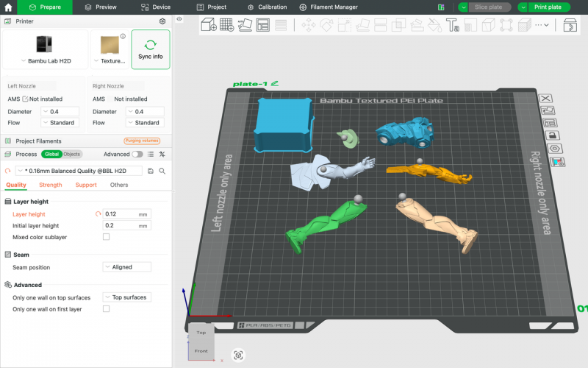The image size is (588, 368).
Task: Switch process scope to Global
Action: (51, 154)
